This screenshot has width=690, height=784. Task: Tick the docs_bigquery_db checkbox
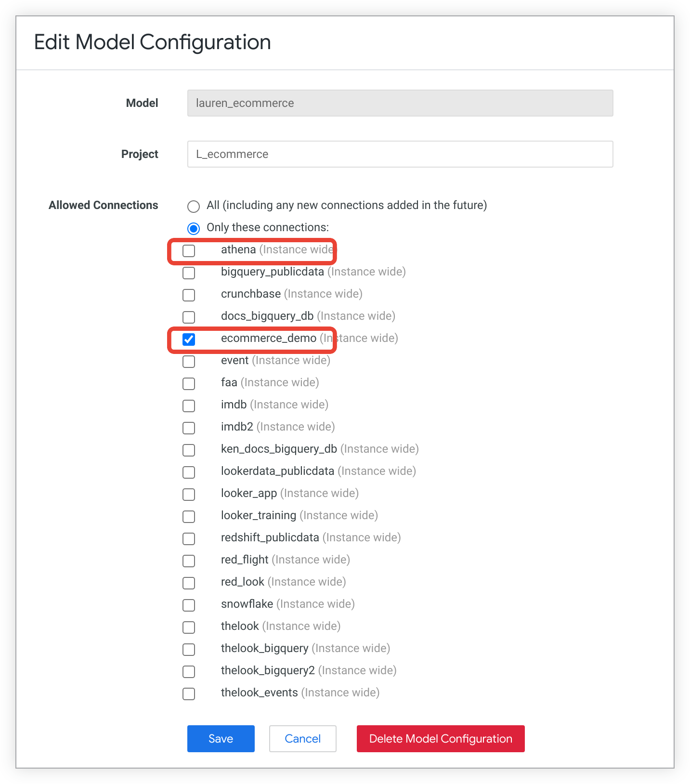click(189, 317)
